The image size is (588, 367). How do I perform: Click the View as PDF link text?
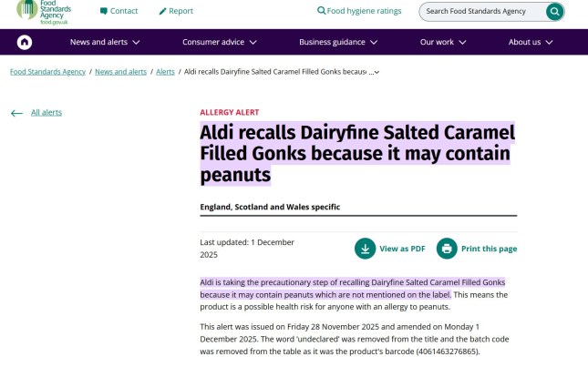[x=402, y=249]
